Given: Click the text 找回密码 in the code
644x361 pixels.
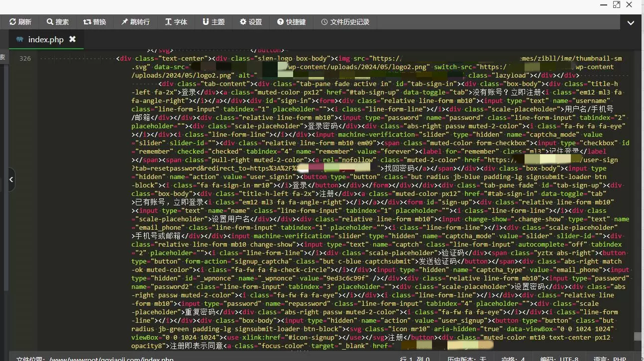Looking at the screenshot, I should pyautogui.click(x=400, y=169).
